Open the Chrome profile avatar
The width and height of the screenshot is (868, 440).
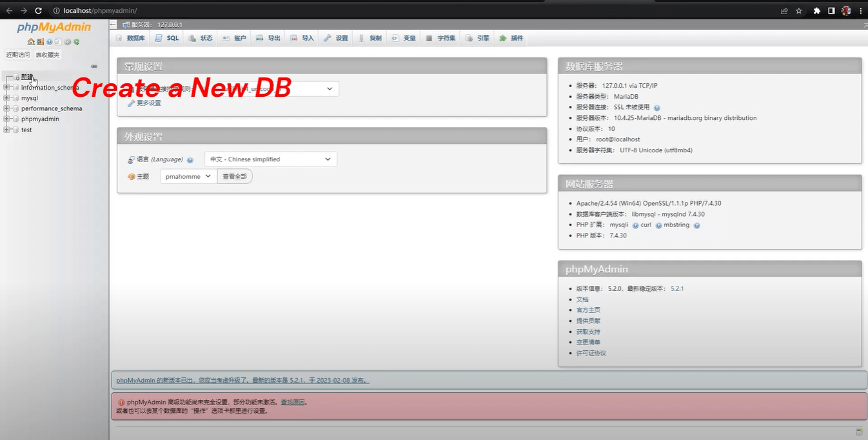846,10
